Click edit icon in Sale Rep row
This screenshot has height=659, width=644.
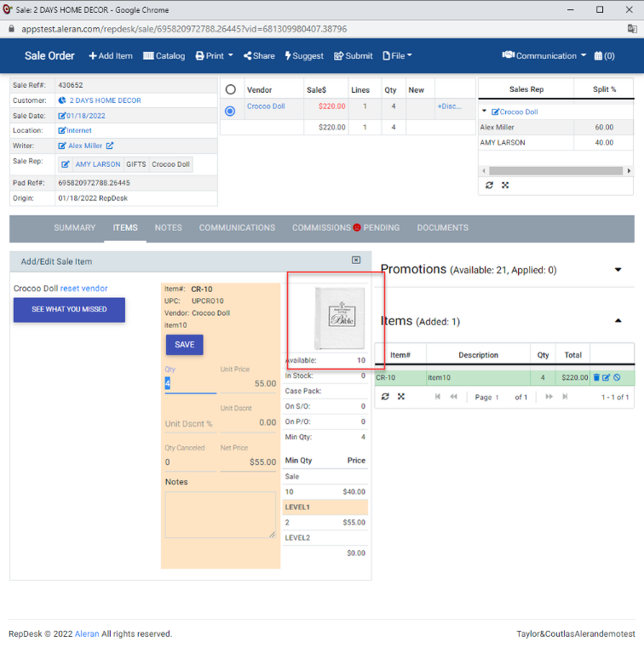(x=65, y=164)
